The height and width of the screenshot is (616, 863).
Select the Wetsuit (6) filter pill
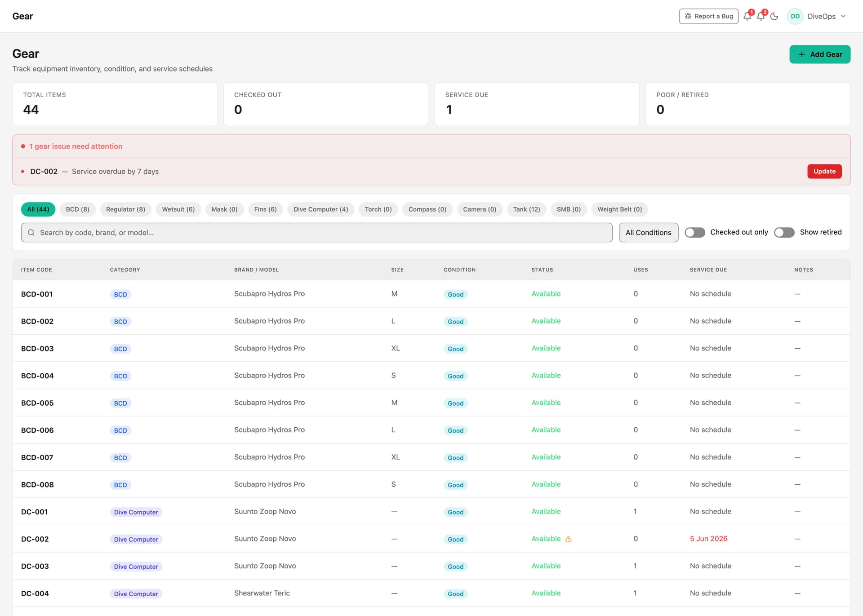[178, 209]
